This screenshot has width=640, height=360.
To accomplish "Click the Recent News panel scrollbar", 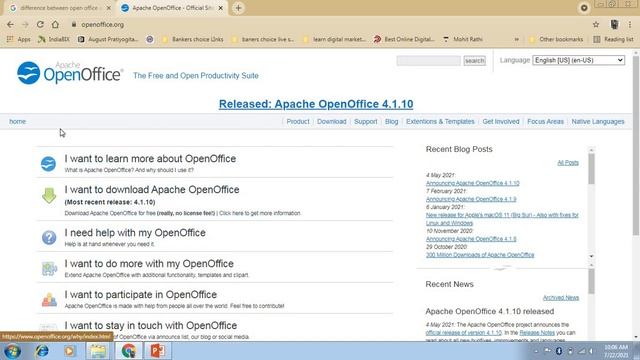I will coord(591,282).
